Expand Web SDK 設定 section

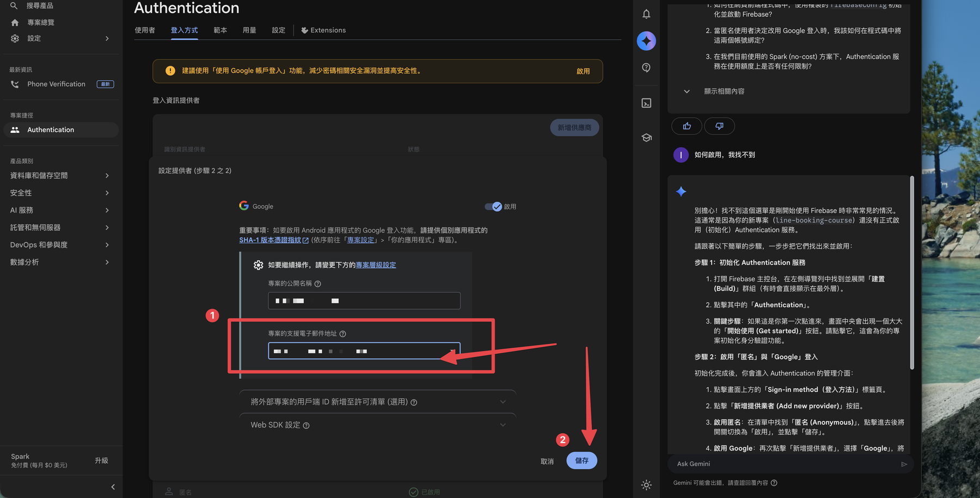coord(377,425)
